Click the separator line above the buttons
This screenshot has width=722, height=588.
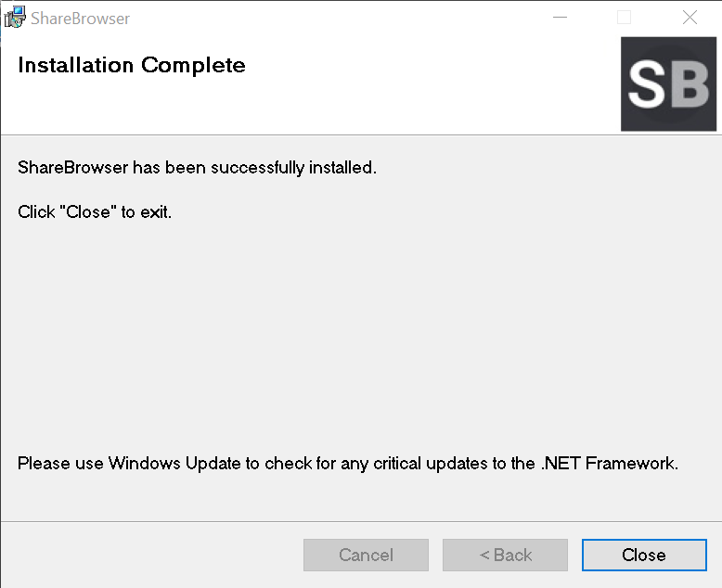361,522
